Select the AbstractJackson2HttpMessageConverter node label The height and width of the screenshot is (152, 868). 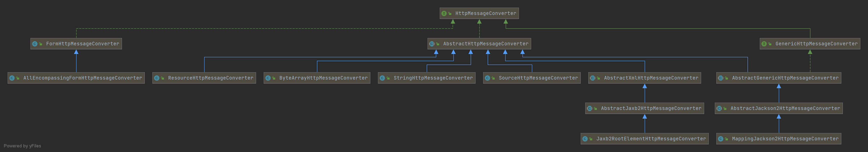pyautogui.click(x=785, y=108)
